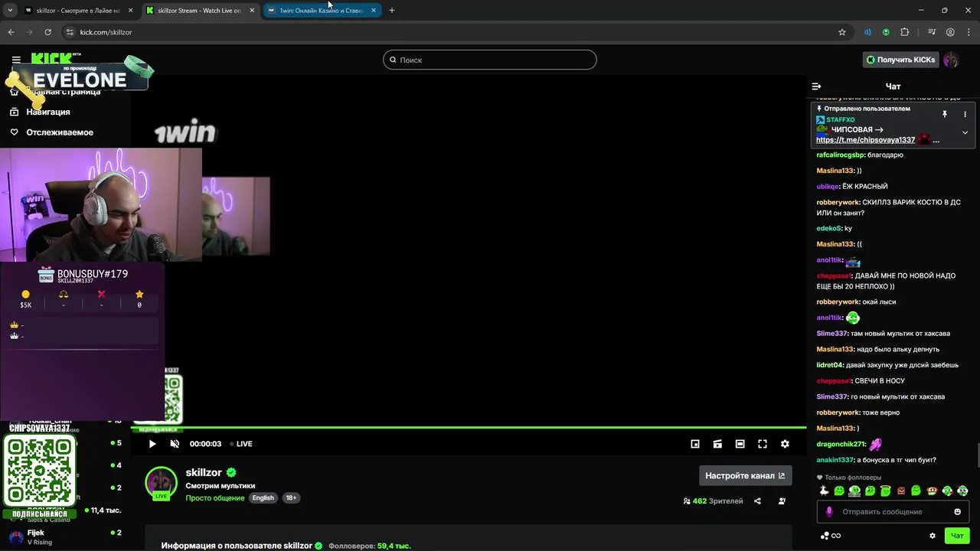
Task: Open the chat settings gear
Action: (x=932, y=536)
